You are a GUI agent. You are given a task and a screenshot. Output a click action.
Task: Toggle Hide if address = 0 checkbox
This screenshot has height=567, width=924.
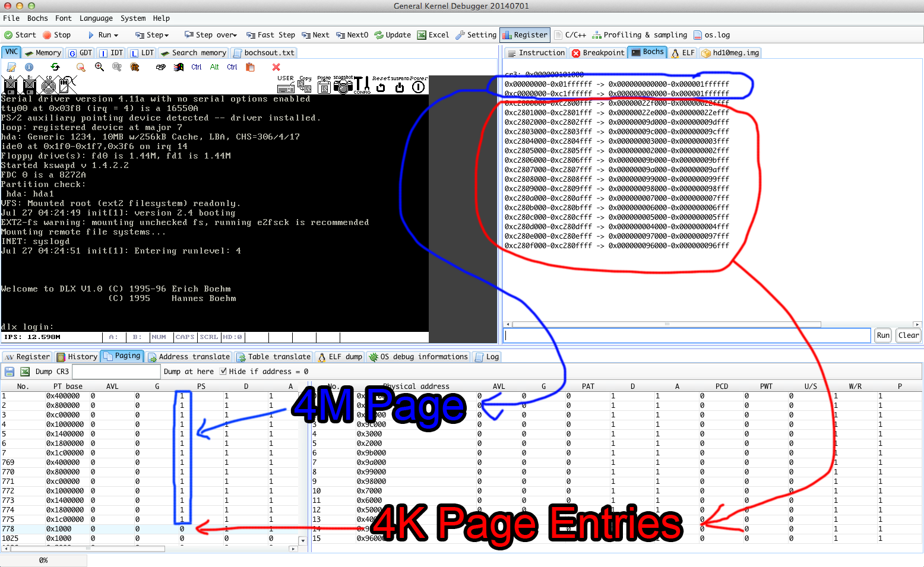tap(223, 372)
